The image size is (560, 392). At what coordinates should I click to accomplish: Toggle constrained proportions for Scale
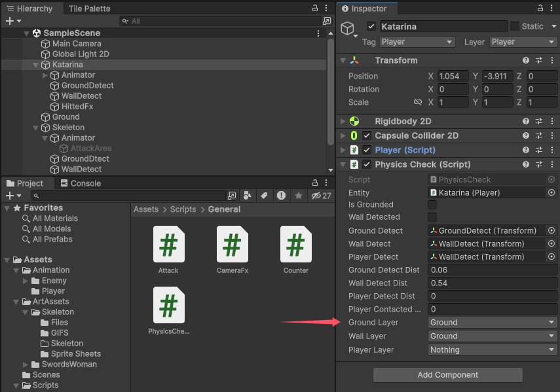coord(417,102)
